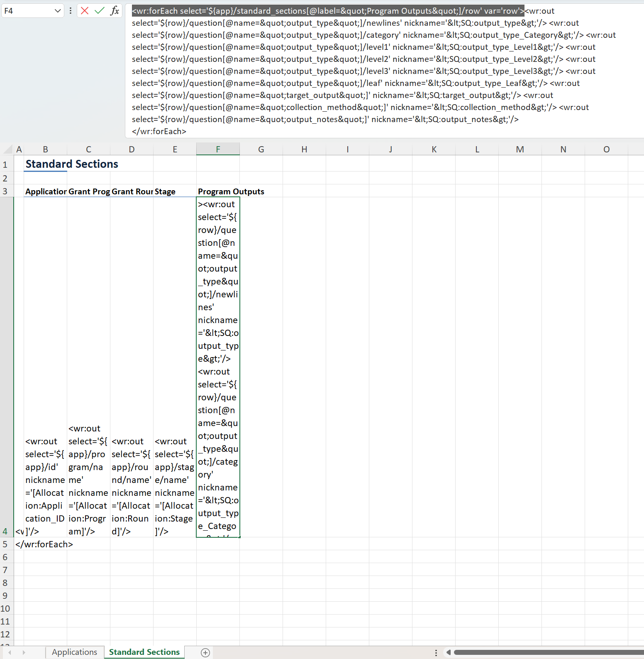Viewport: 644px width, 659px height.
Task: Select row 5 header
Action: tap(5, 544)
